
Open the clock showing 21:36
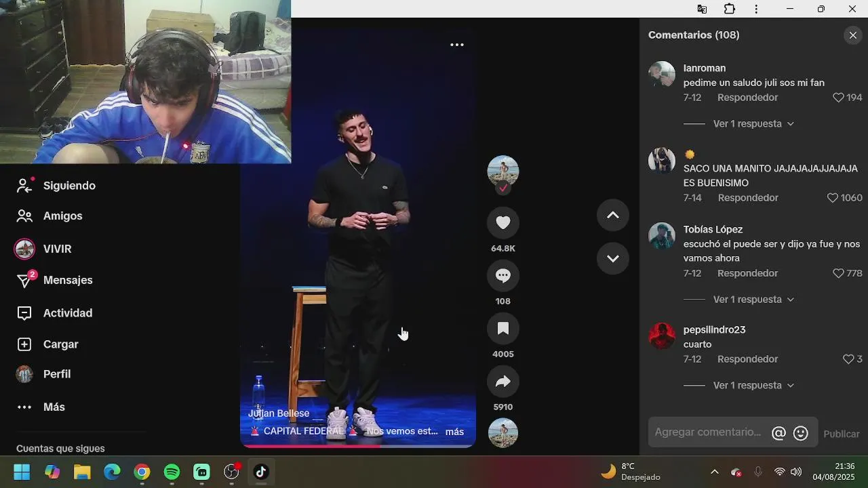(834, 472)
